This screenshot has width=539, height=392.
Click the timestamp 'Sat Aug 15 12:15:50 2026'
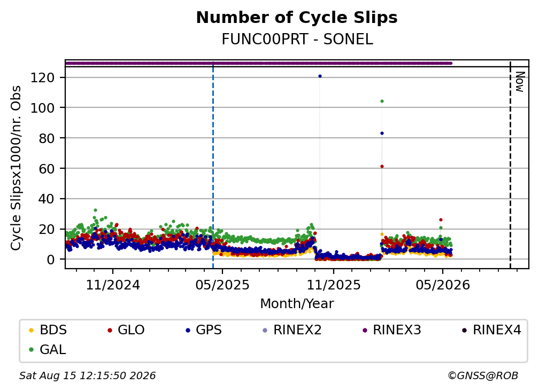pyautogui.click(x=87, y=376)
